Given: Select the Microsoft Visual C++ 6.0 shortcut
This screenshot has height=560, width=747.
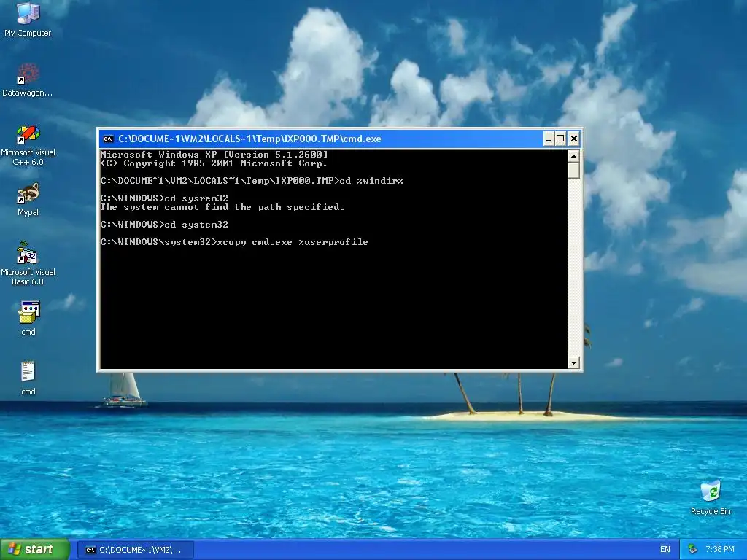Looking at the screenshot, I should 28,145.
